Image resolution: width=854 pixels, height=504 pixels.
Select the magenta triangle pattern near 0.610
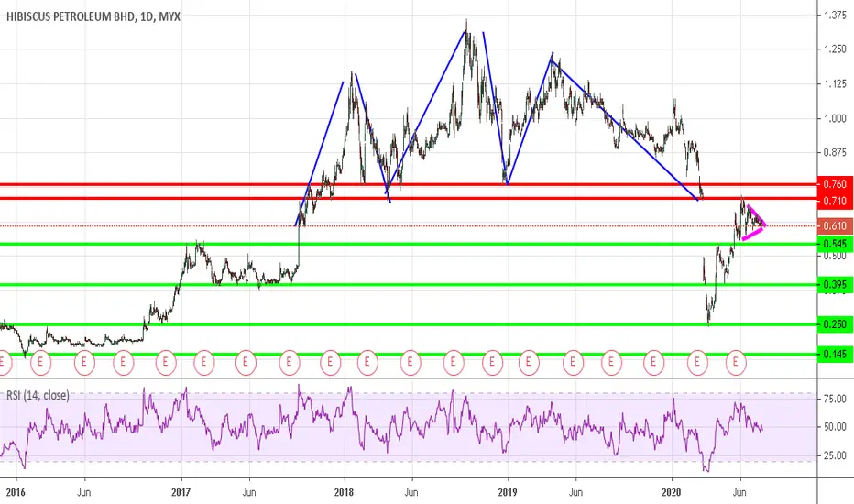pos(754,223)
